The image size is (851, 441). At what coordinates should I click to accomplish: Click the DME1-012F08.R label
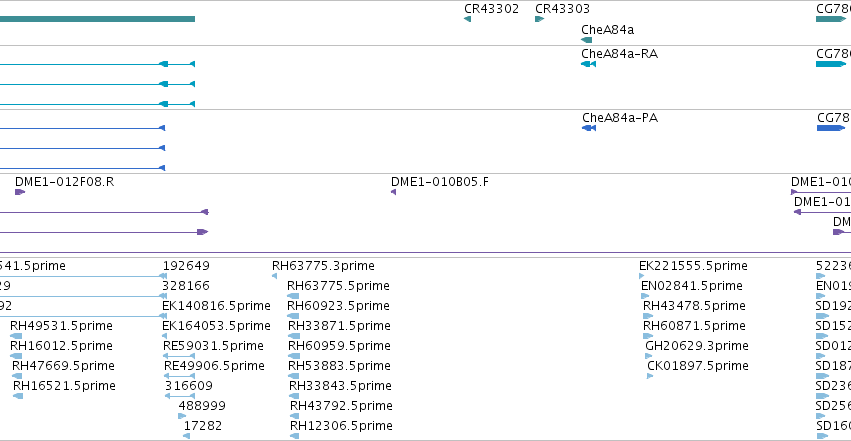(x=65, y=182)
